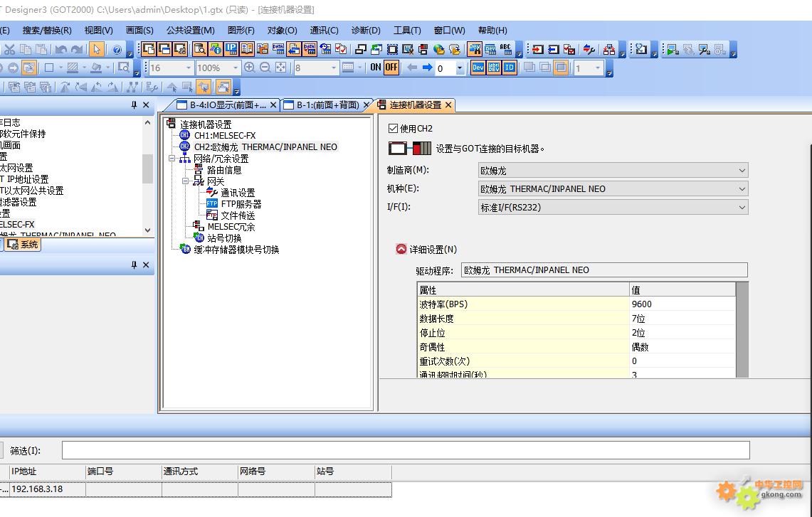Click the 192.168.3.18 IP address cell
This screenshot has width=812, height=517.
[x=47, y=489]
